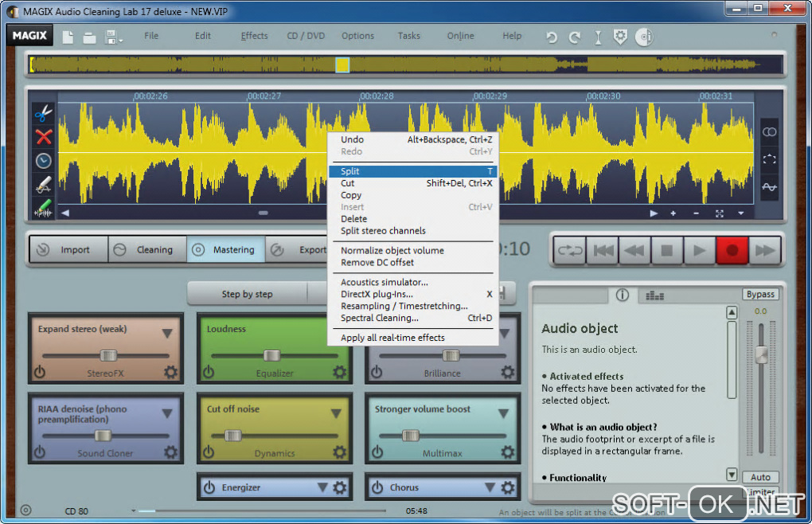Screen dimensions: 812x524
Task: Zoom in waveform with plus button
Action: tap(673, 213)
